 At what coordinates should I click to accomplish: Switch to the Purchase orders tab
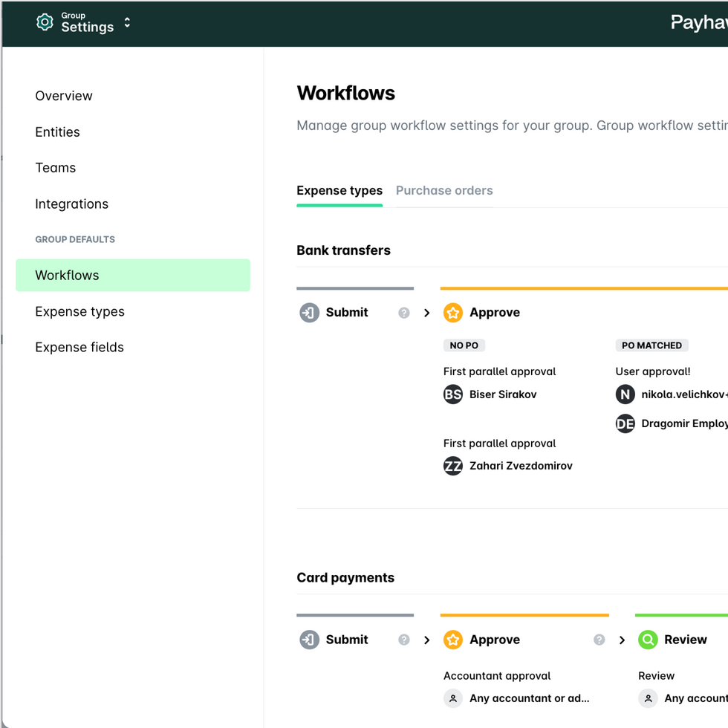[444, 191]
